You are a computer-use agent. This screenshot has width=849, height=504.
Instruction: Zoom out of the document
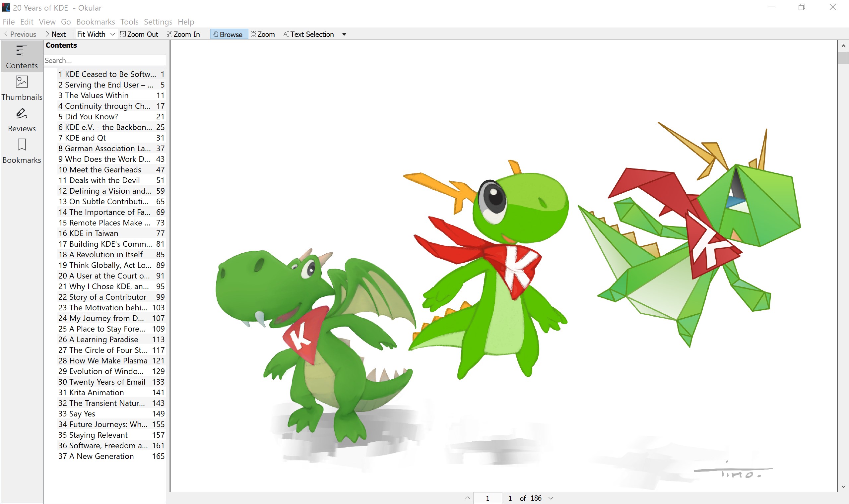[x=139, y=34]
